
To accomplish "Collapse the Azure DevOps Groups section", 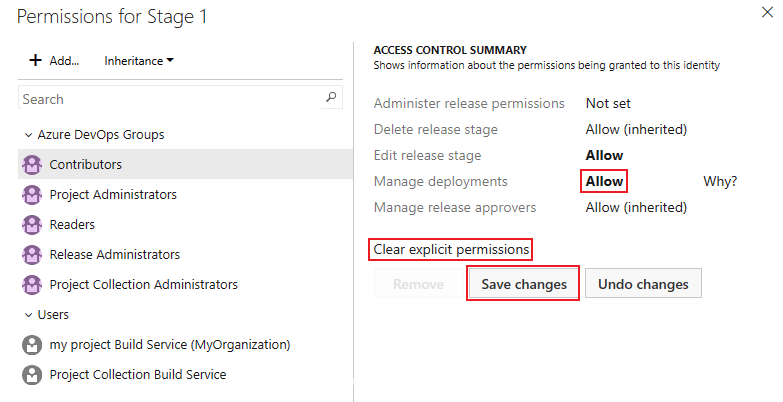I will pos(27,134).
